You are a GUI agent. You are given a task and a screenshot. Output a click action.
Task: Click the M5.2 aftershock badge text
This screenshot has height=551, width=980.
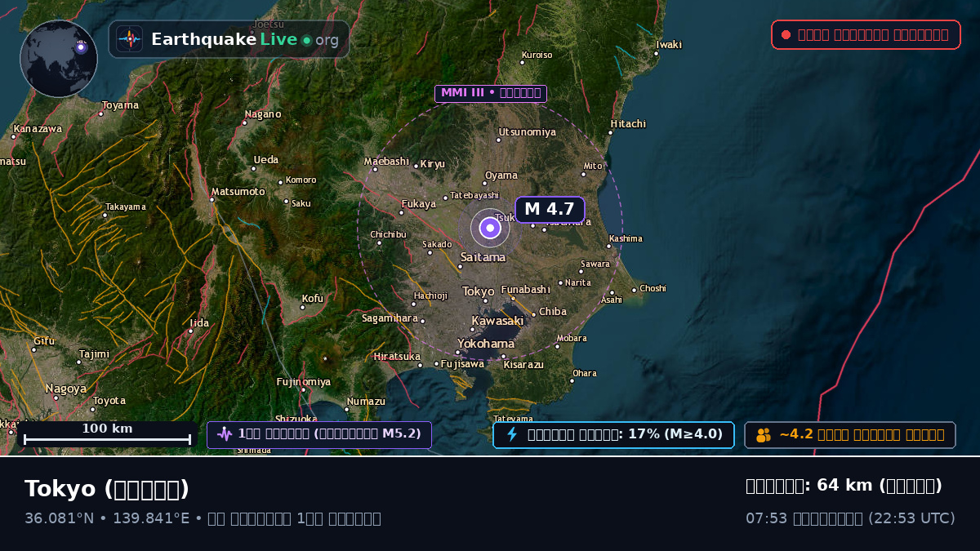pos(329,434)
